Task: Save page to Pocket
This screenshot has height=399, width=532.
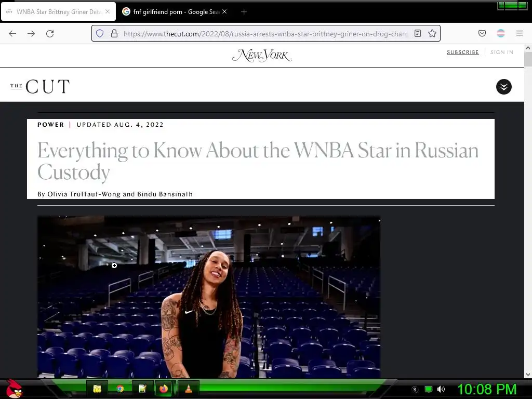Action: [x=482, y=33]
